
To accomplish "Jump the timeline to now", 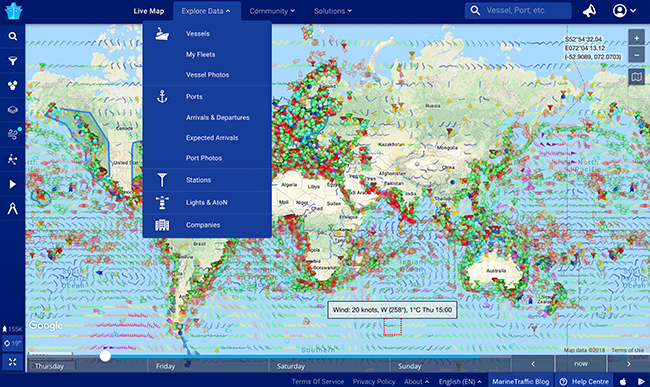I will pyautogui.click(x=581, y=364).
